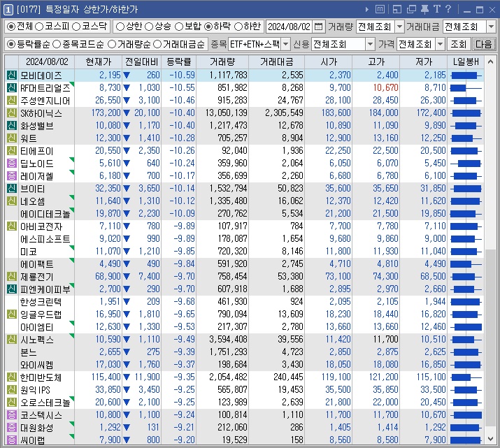Screen dimensions: 500x448
Task: Click the down-arrow icon in 아비코전자 row
Action: pos(127,226)
